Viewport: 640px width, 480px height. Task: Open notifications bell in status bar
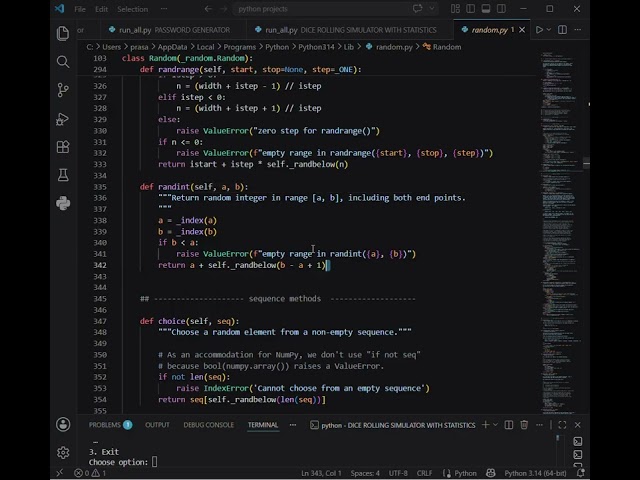pos(580,473)
